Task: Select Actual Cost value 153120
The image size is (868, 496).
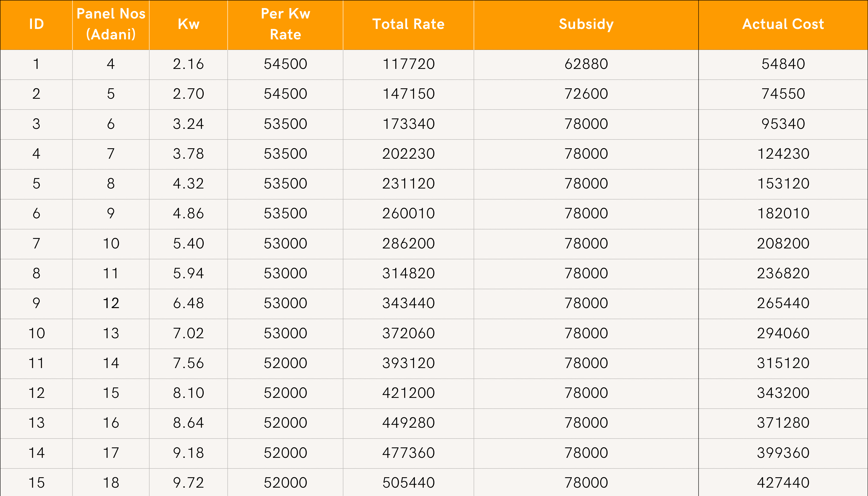Action: coord(783,184)
